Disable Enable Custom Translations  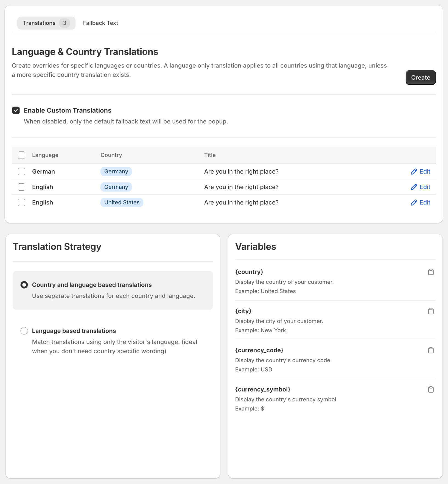coord(16,110)
